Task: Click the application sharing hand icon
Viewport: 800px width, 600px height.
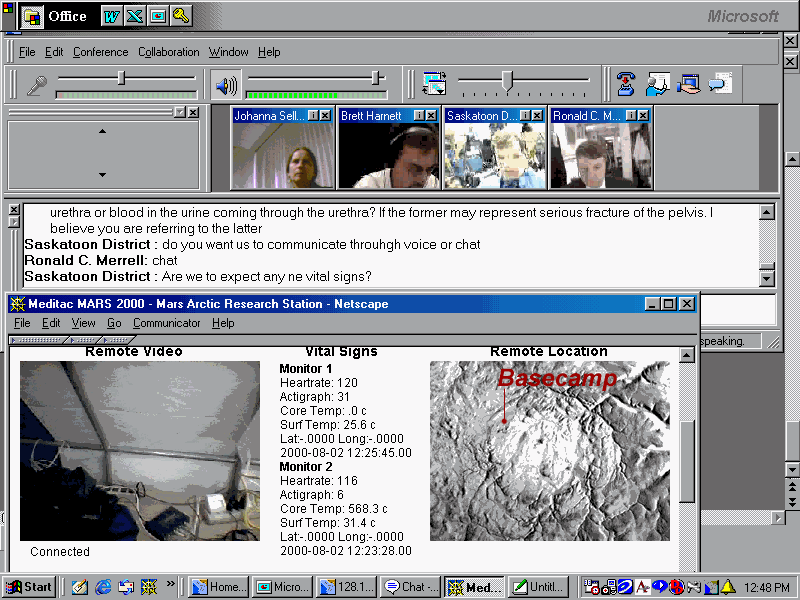Action: (x=689, y=84)
